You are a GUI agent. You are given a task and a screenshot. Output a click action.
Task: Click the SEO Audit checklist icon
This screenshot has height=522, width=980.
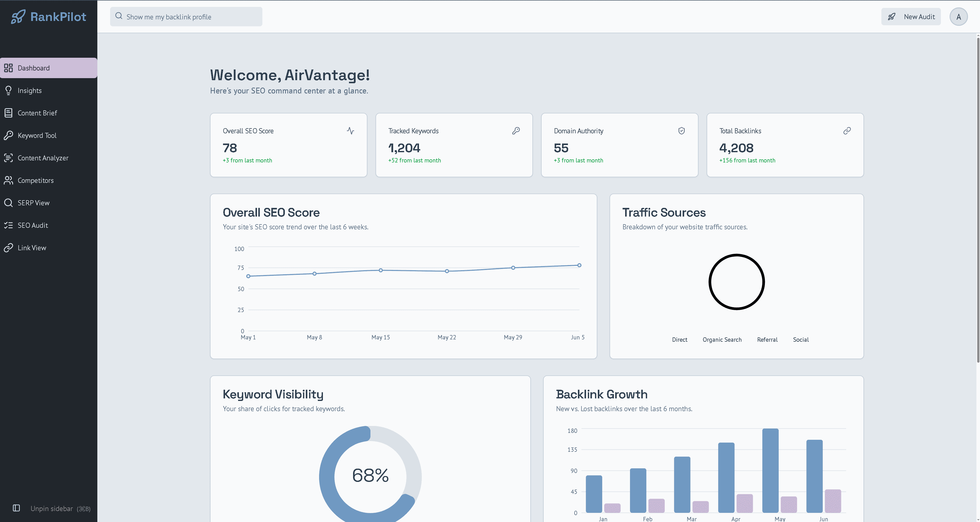coord(8,225)
